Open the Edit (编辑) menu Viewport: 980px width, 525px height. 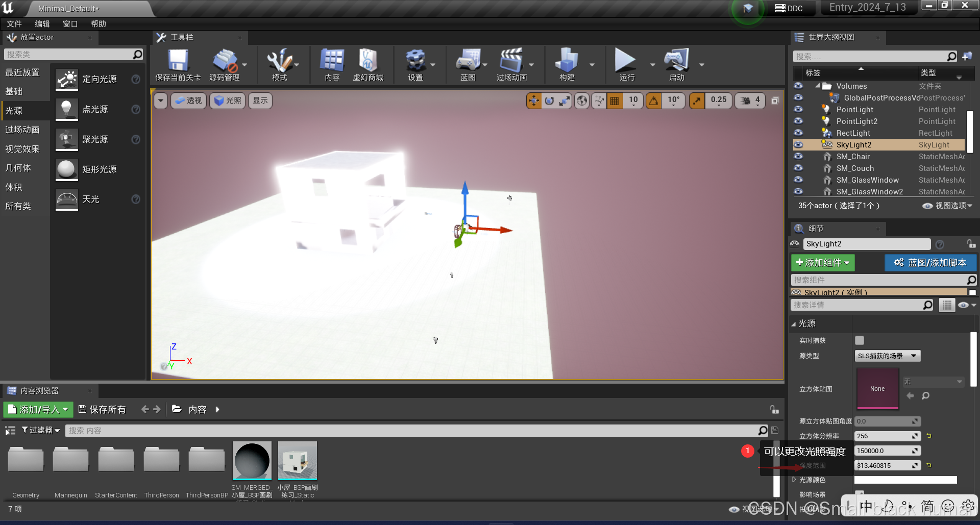click(x=42, y=24)
